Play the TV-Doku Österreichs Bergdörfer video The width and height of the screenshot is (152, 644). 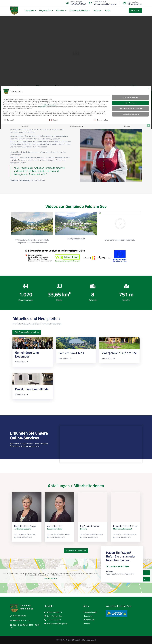pos(32,224)
